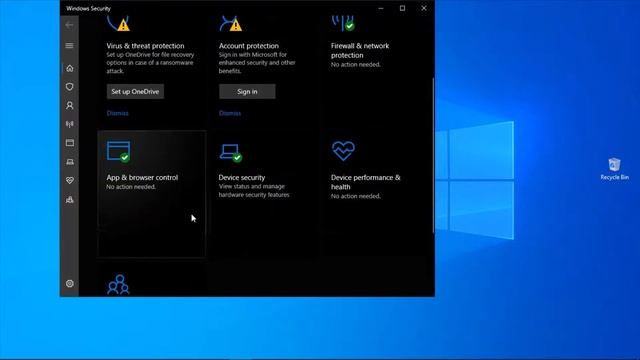Click the Device security tile icon
The image size is (640, 360).
[231, 153]
